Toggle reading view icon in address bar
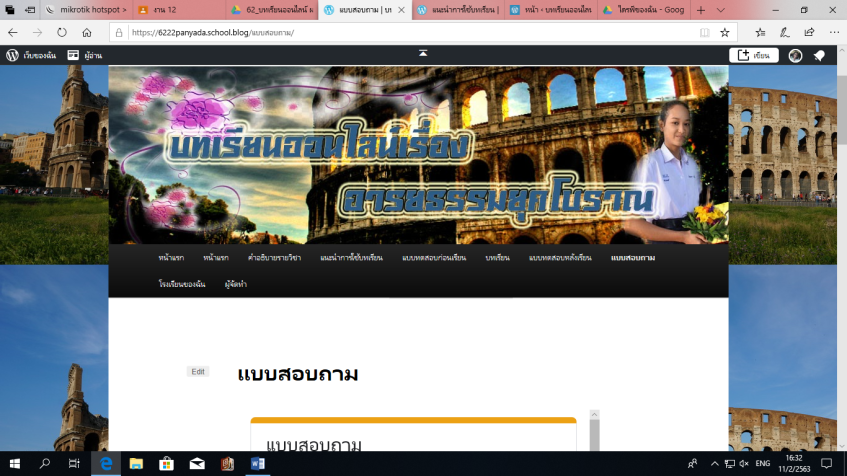The width and height of the screenshot is (847, 476). pyautogui.click(x=705, y=32)
